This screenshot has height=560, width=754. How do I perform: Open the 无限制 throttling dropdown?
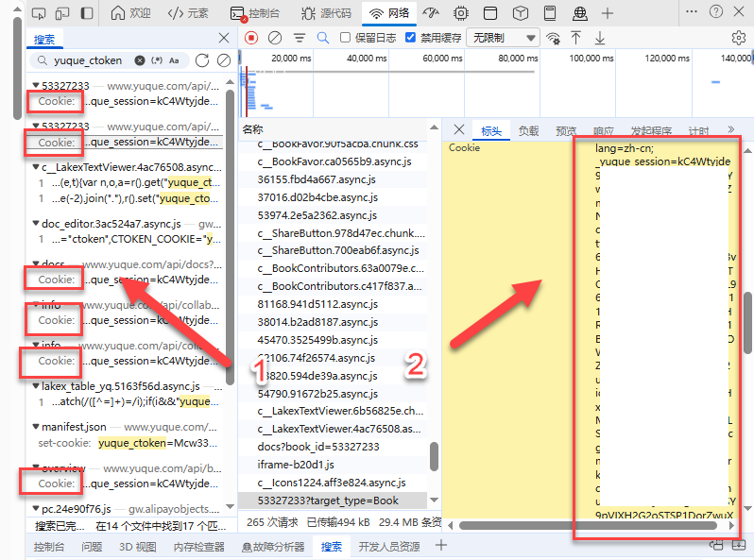click(x=504, y=38)
